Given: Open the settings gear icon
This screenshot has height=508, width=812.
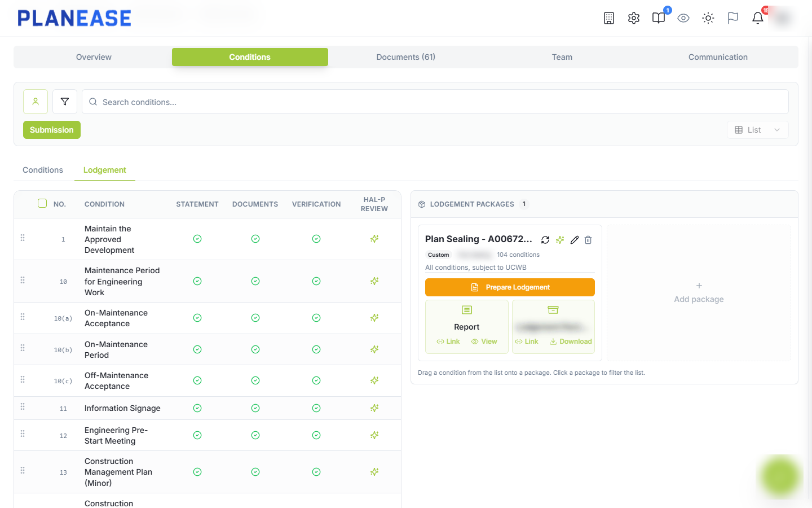Looking at the screenshot, I should click(634, 18).
